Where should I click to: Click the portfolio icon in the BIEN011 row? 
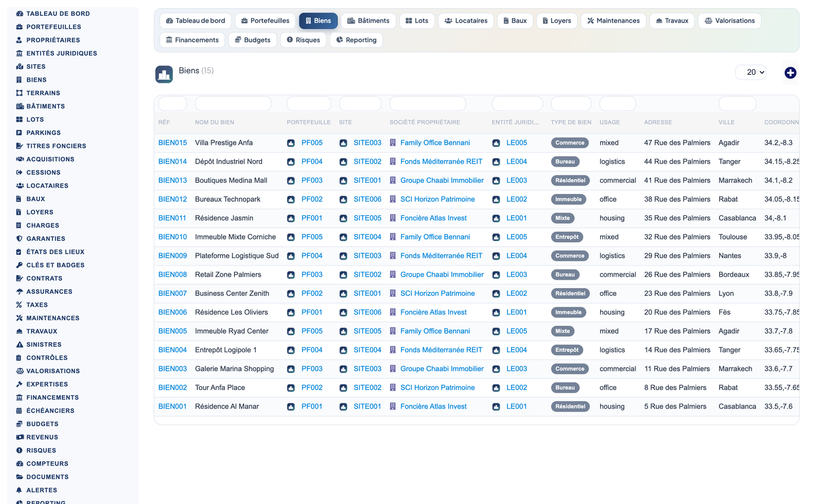[x=291, y=218]
